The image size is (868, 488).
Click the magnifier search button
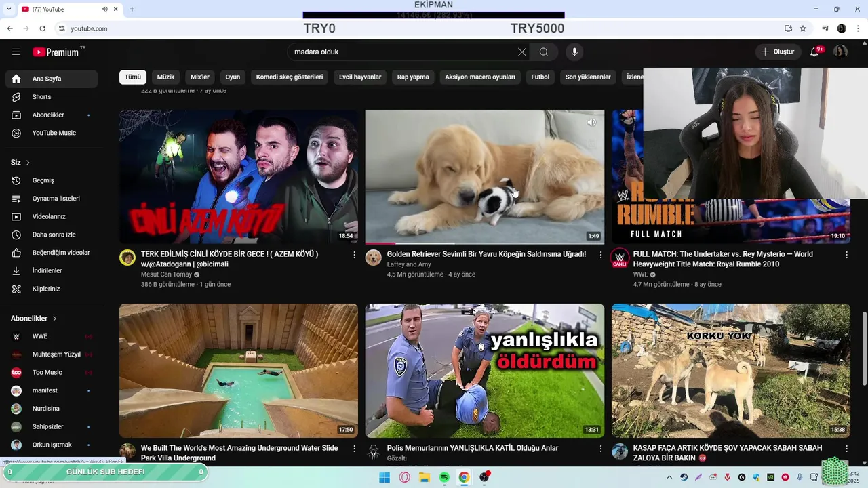544,52
